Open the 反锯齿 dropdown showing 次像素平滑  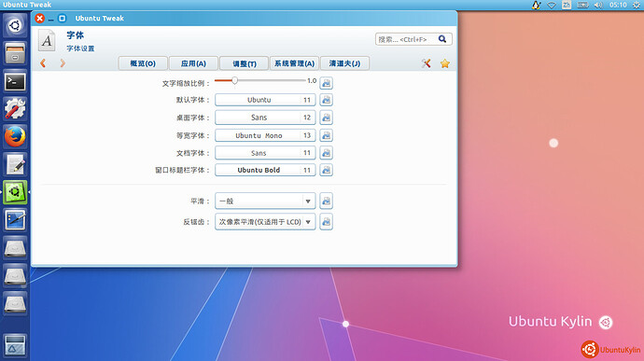pyautogui.click(x=265, y=222)
